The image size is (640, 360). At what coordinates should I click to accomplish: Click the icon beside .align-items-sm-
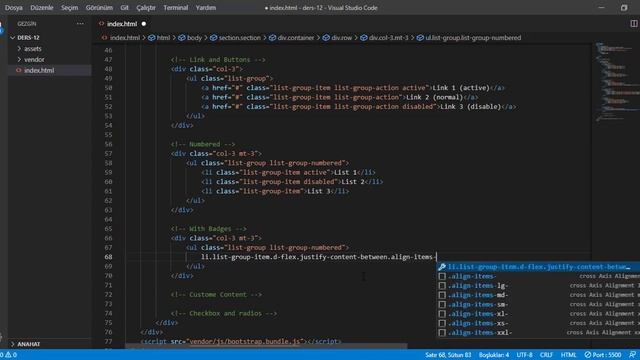point(442,304)
